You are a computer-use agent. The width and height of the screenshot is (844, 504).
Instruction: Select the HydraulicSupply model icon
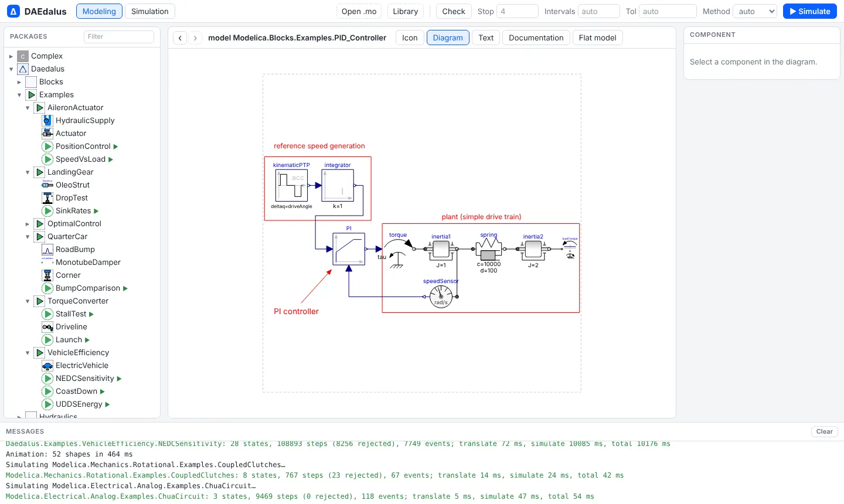tap(47, 121)
